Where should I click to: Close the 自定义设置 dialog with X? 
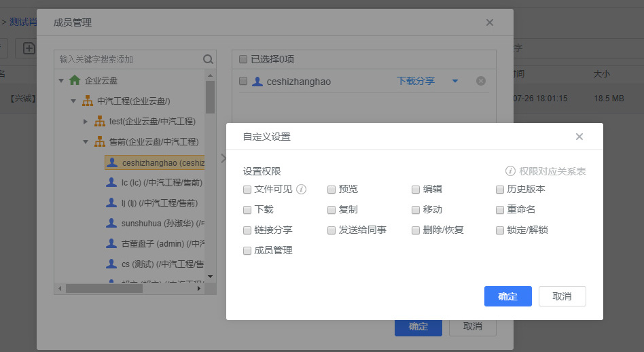point(579,137)
